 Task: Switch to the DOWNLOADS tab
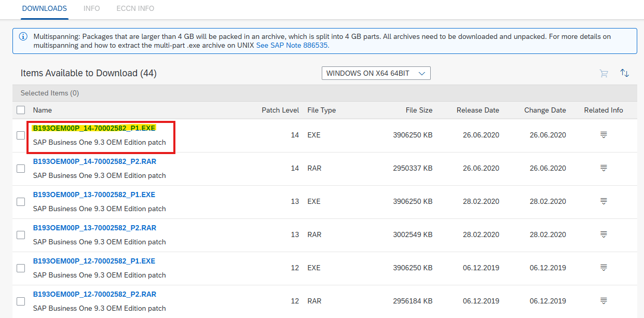(45, 8)
